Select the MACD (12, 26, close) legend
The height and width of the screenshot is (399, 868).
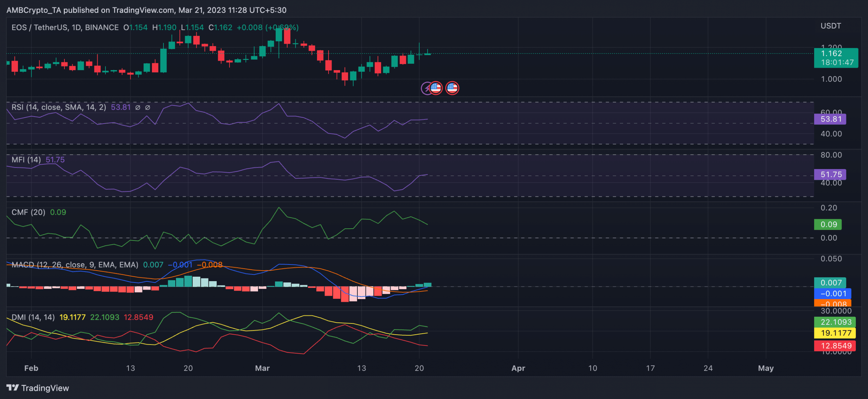tap(75, 265)
